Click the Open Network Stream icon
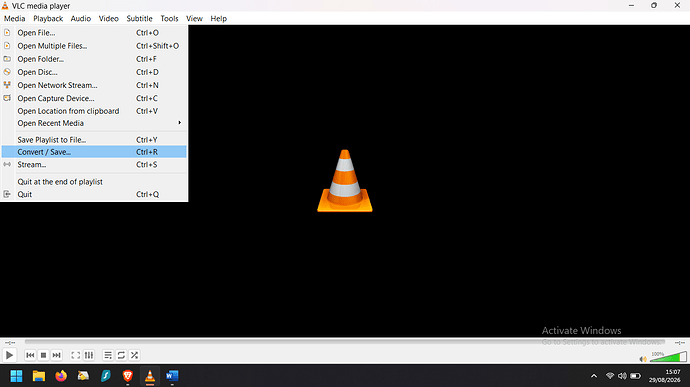The width and height of the screenshot is (690, 387). pyautogui.click(x=7, y=85)
